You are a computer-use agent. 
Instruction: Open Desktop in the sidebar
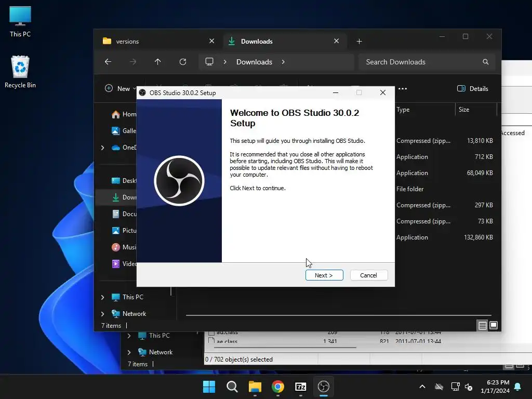124,181
